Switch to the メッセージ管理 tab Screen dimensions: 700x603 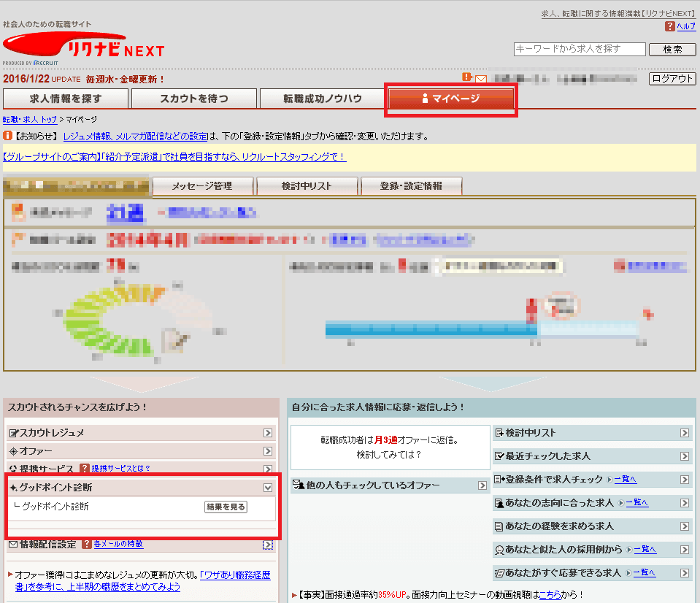tap(203, 186)
